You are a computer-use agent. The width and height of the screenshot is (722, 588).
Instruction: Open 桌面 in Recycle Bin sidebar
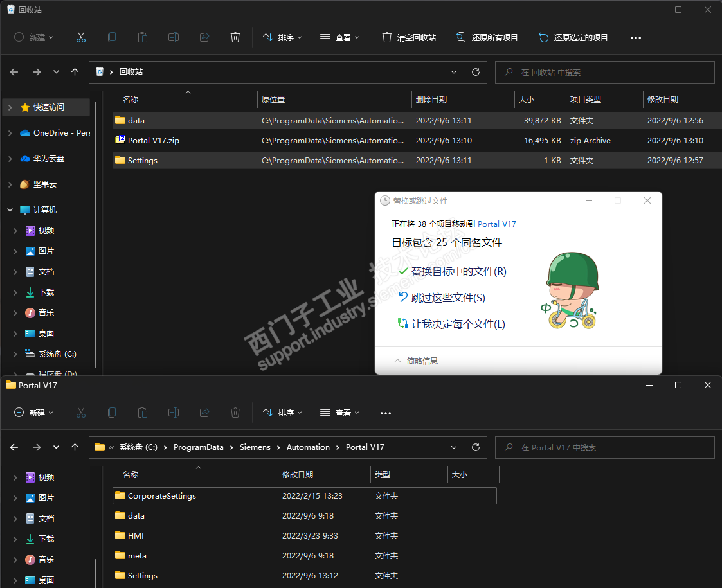tap(41, 334)
